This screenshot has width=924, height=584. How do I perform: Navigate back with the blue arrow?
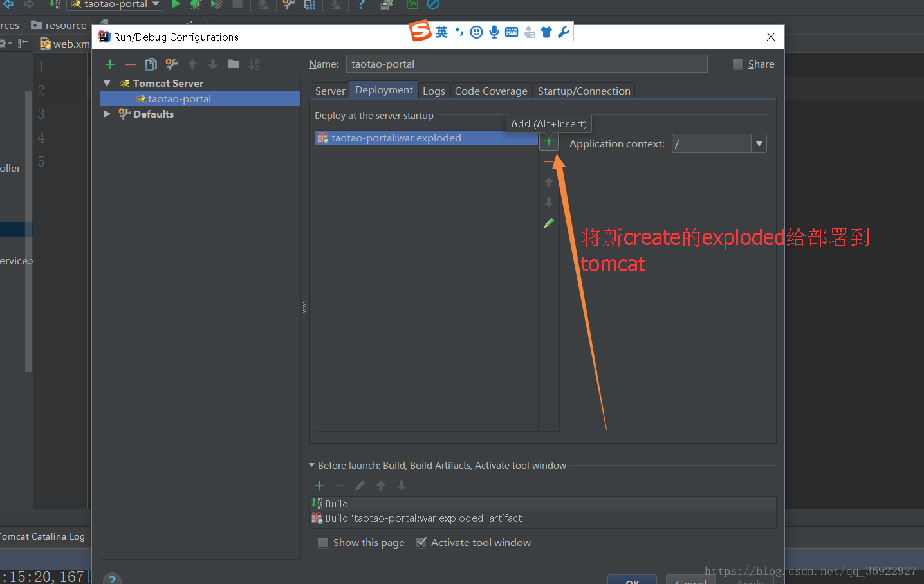[x=8, y=4]
